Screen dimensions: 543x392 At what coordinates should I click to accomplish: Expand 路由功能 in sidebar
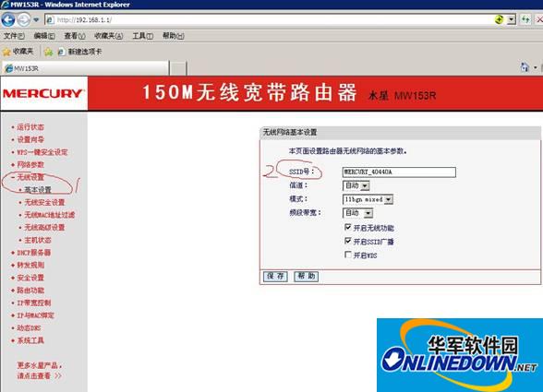[30, 290]
